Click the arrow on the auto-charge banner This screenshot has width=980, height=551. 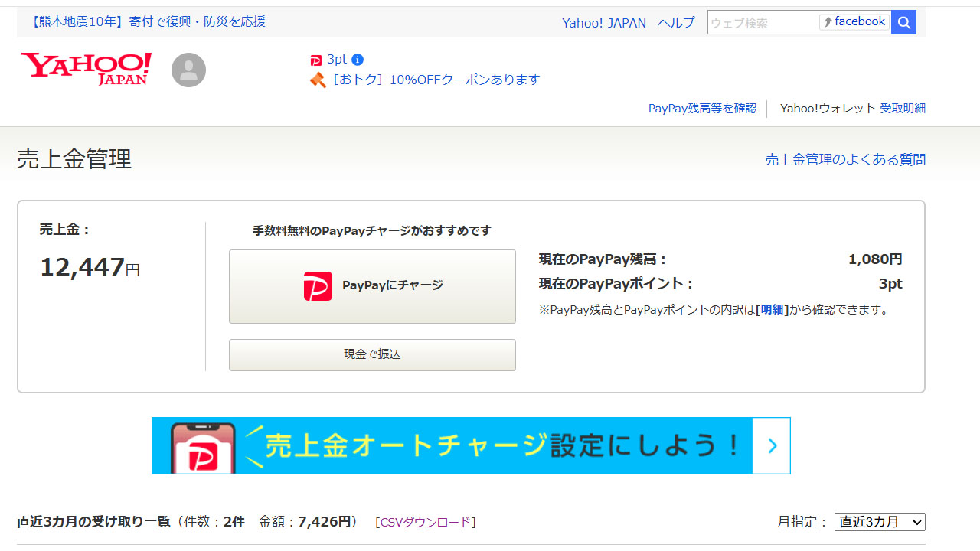coord(772,445)
